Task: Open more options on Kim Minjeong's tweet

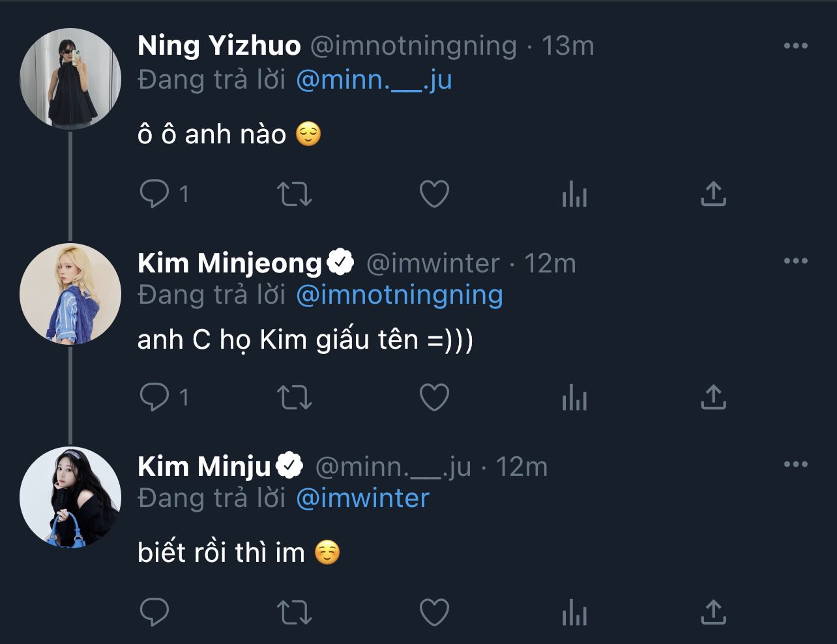Action: click(x=795, y=261)
